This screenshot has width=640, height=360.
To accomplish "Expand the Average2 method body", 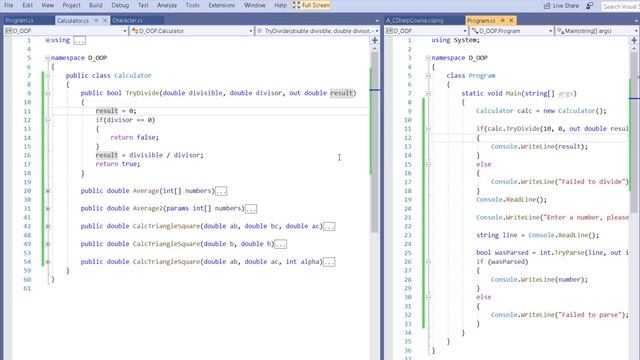I will [47, 209].
